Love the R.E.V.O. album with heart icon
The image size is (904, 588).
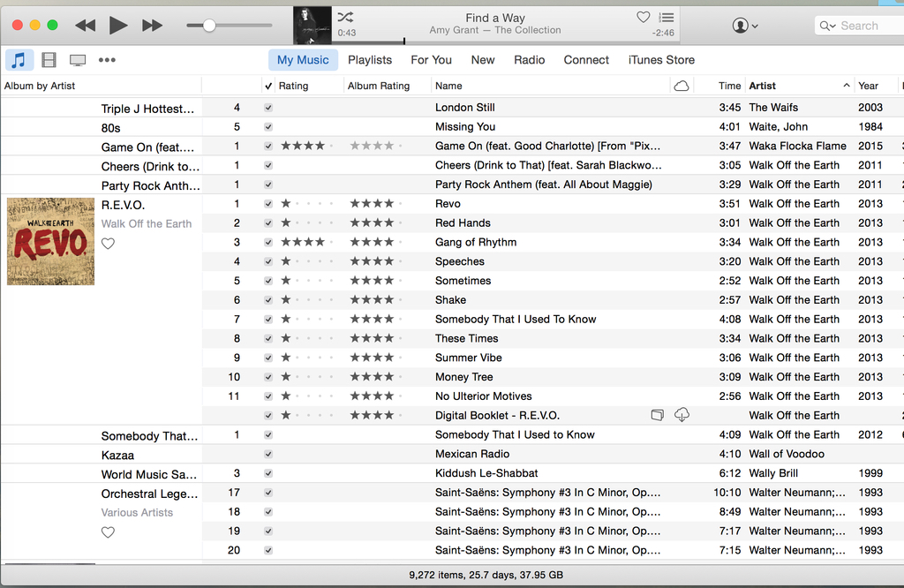click(x=108, y=244)
